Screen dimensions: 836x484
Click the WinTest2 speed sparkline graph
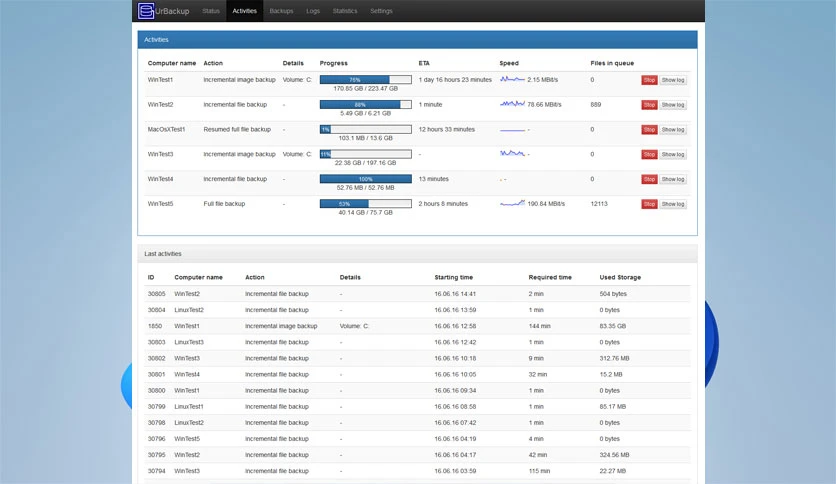(x=512, y=104)
